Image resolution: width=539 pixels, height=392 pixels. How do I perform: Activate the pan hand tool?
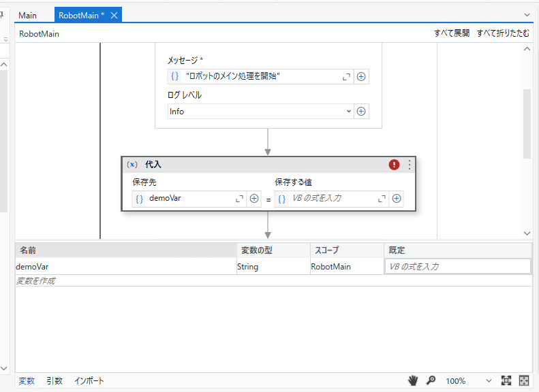click(412, 380)
